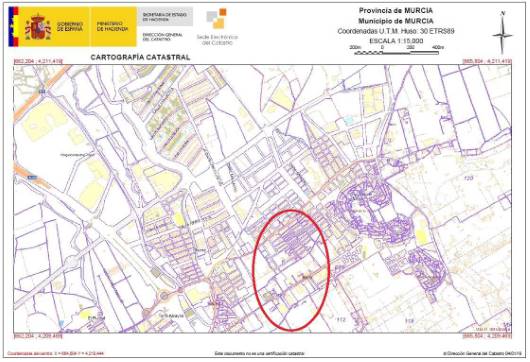This screenshot has height=362, width=530.
Task: Click the Dirección General del Catastro header text
Action: (162, 37)
